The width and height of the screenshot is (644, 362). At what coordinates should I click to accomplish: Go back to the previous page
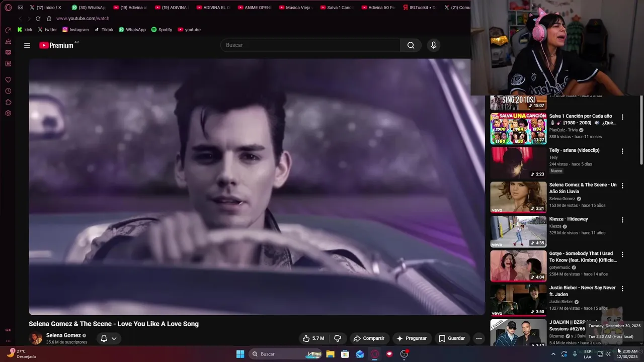pyautogui.click(x=20, y=19)
